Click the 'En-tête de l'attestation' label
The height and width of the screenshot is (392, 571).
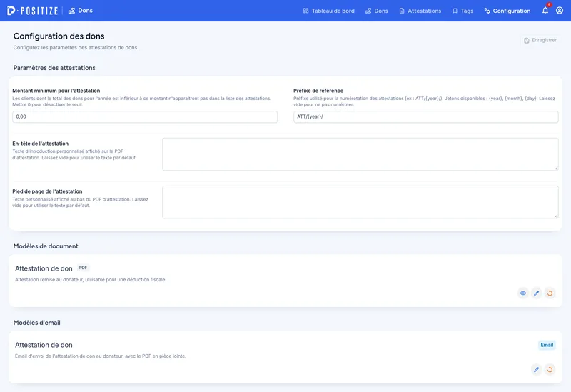[41, 144]
